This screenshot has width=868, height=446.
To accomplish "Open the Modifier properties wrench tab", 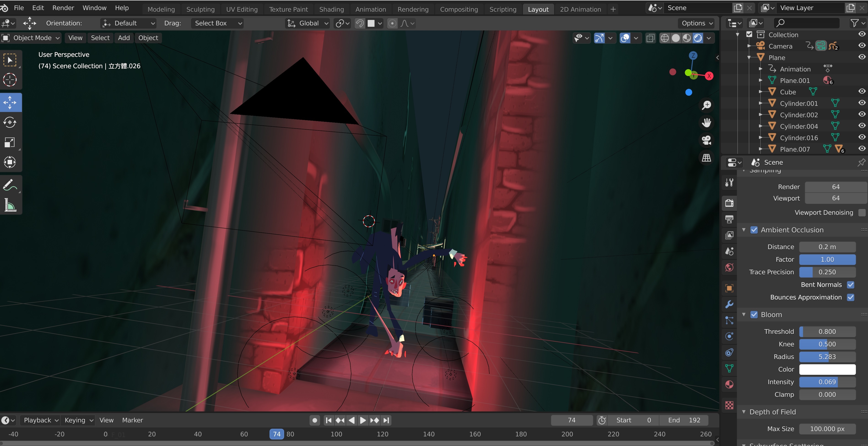I will coord(729,305).
